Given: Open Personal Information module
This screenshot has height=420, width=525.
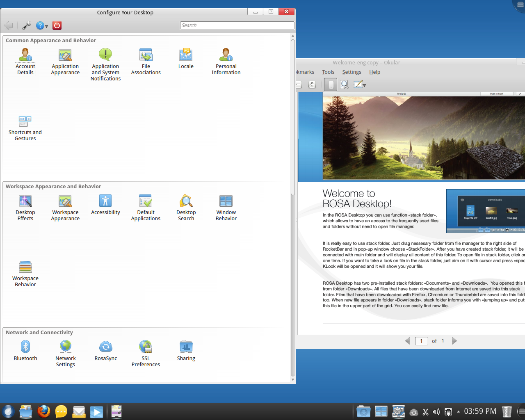Looking at the screenshot, I should [226, 62].
